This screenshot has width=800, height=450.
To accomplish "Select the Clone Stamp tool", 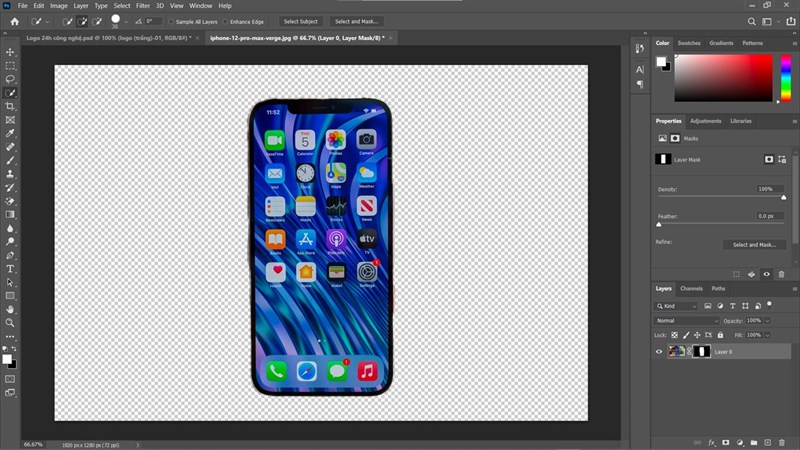I will (10, 174).
